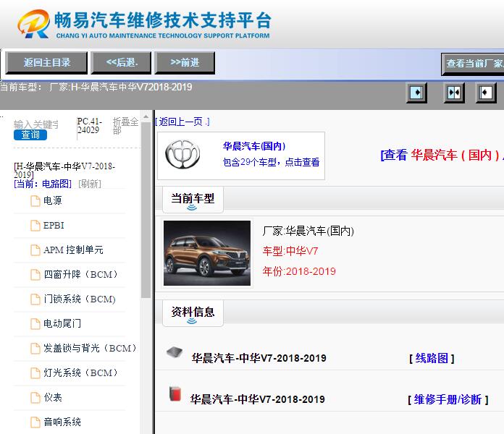
Task: Click the split-center panel layout icon
Action: pos(454,93)
